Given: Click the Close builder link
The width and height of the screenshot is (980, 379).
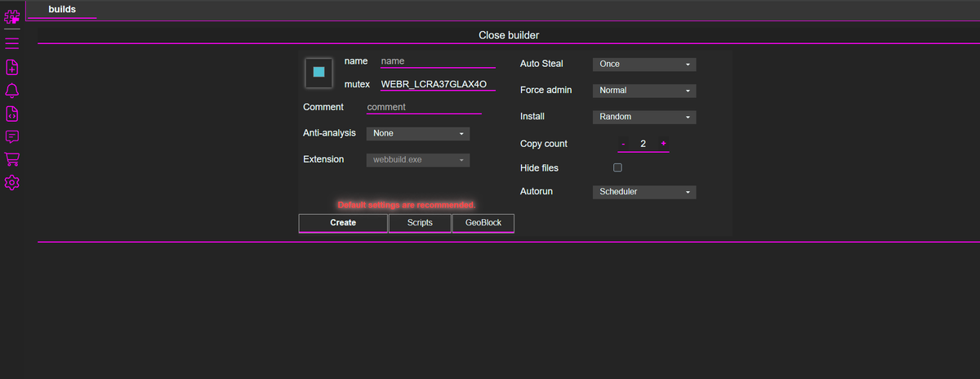Looking at the screenshot, I should click(509, 35).
